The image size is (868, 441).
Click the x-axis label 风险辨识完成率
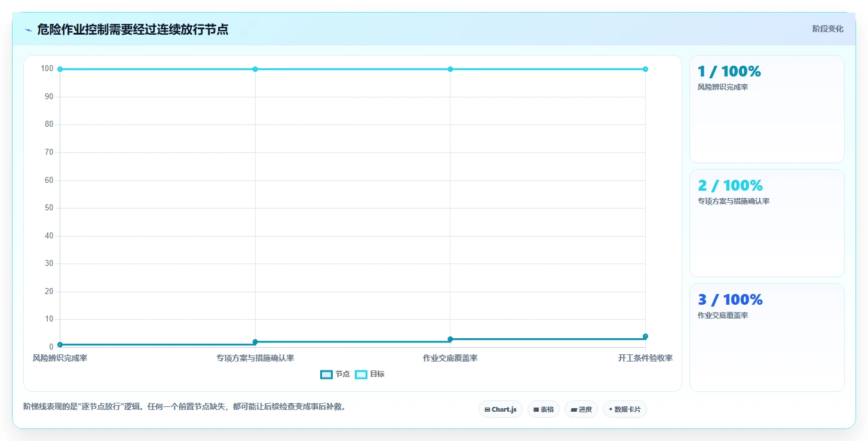[x=60, y=359]
